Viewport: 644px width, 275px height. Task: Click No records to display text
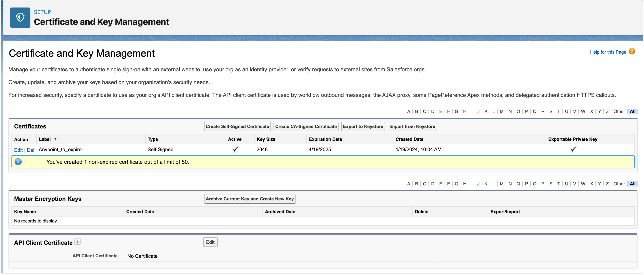(36, 221)
